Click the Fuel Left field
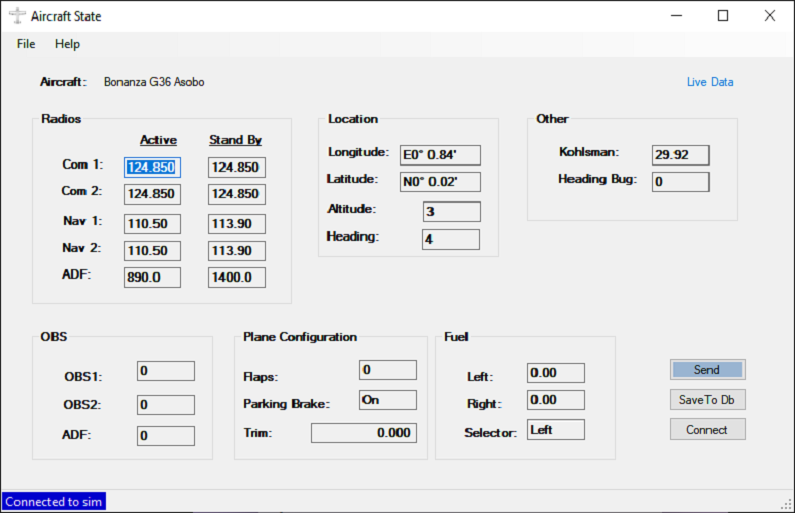 click(x=556, y=373)
